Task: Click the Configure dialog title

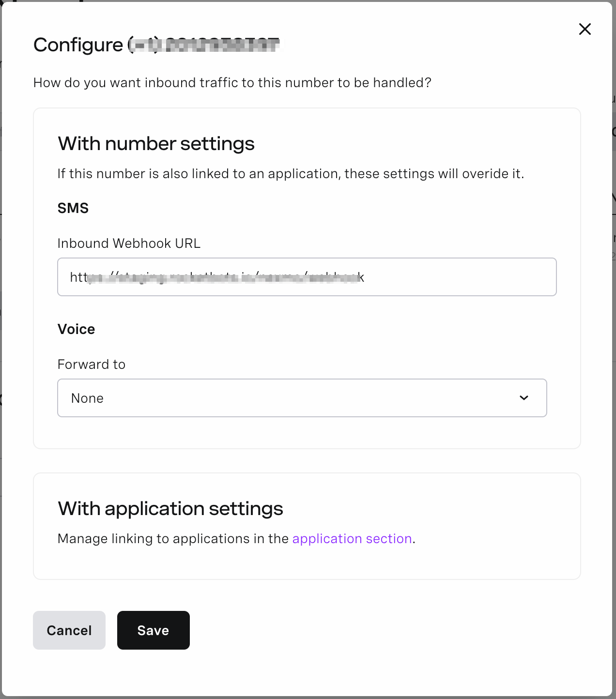Action: click(78, 45)
